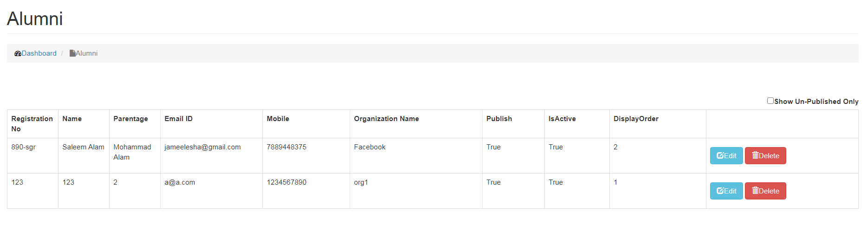
Task: Click the trash icon for org1 row
Action: (x=755, y=191)
